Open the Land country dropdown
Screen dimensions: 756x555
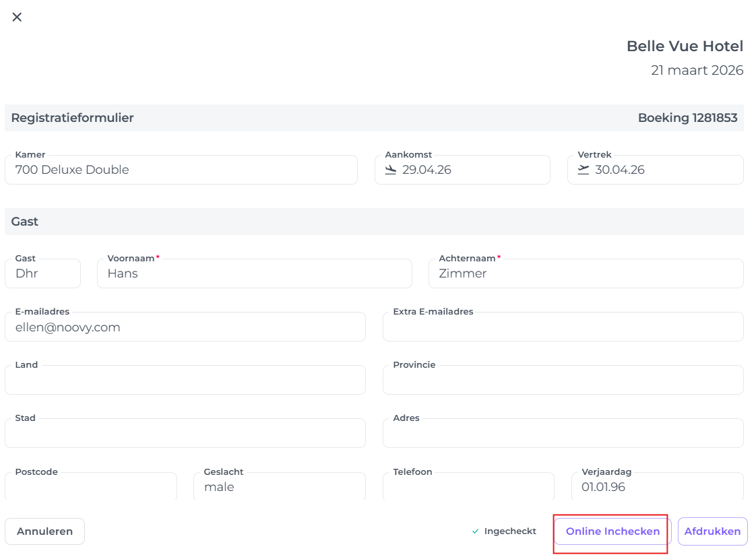coord(185,381)
